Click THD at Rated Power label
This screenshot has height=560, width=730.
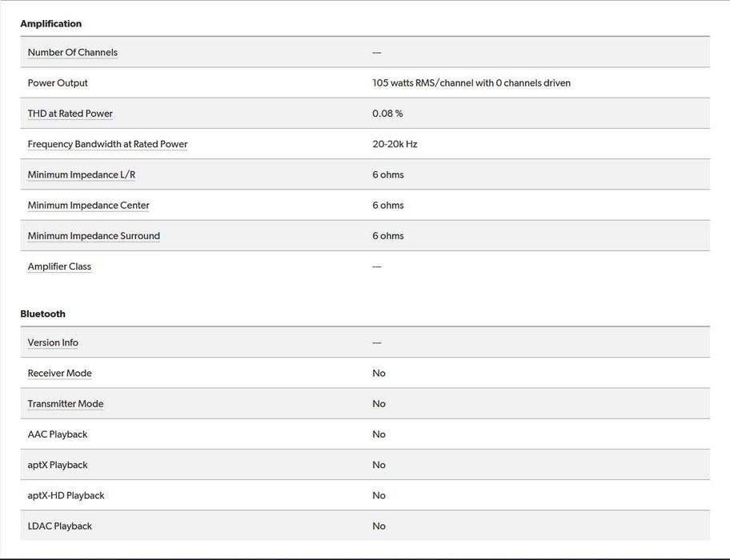(x=70, y=114)
